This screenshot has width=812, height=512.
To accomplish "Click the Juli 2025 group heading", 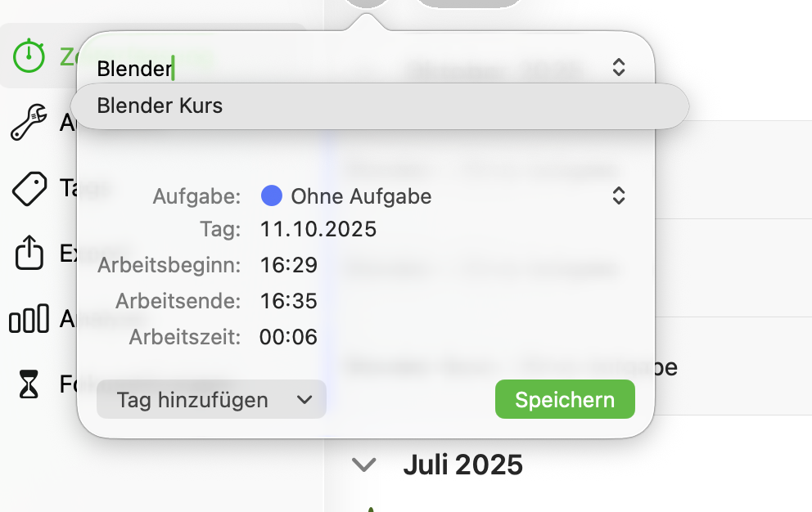I will pos(462,465).
